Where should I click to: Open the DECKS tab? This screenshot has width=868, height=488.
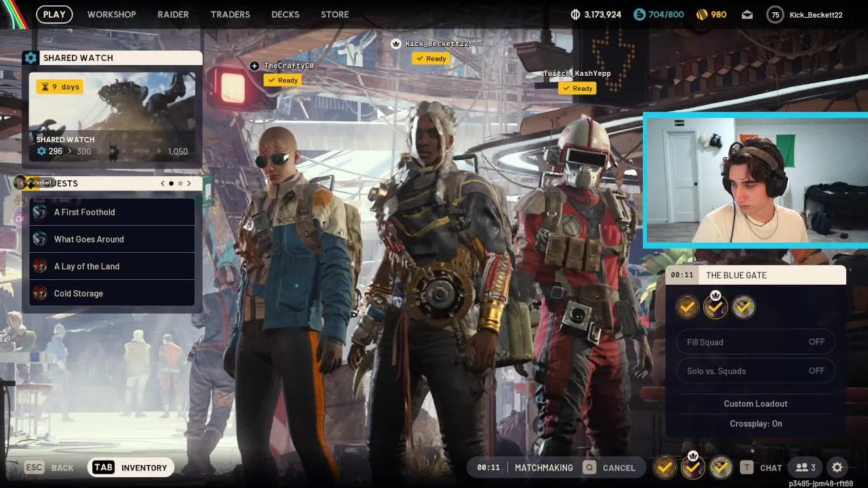pyautogui.click(x=285, y=14)
